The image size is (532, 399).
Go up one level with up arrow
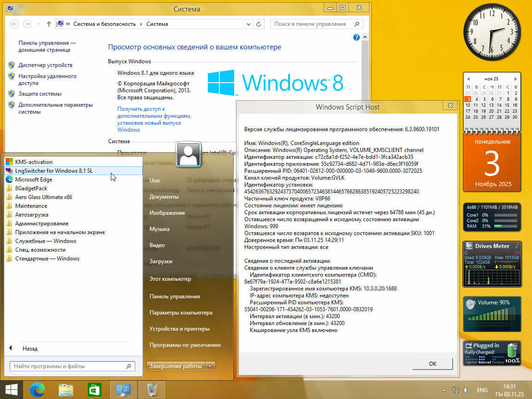[49, 24]
